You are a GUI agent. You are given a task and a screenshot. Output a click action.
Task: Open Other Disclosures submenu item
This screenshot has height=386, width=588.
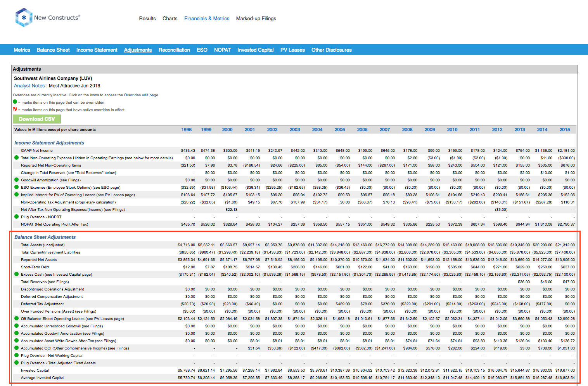tap(332, 50)
